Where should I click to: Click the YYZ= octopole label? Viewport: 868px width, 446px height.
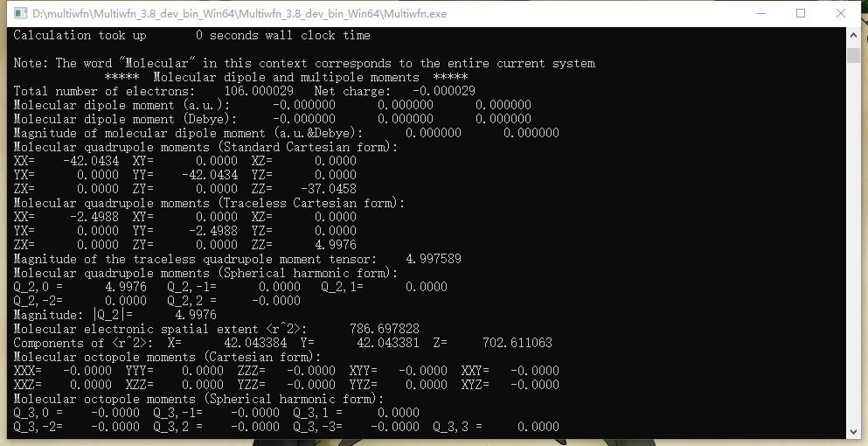[x=363, y=385]
